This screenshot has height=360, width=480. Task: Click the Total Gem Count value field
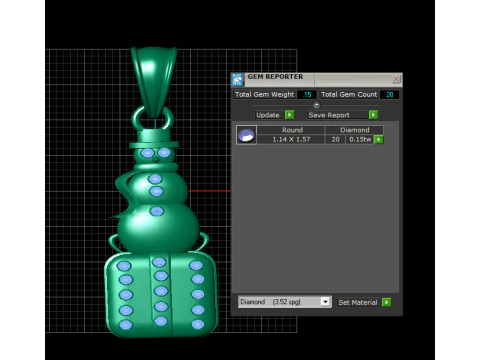click(x=389, y=95)
